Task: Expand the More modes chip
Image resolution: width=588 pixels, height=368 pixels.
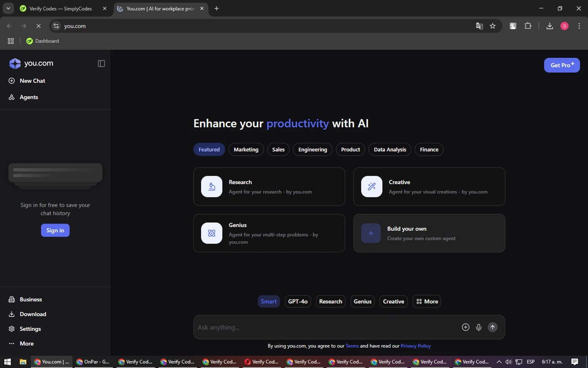Action: [x=426, y=301]
